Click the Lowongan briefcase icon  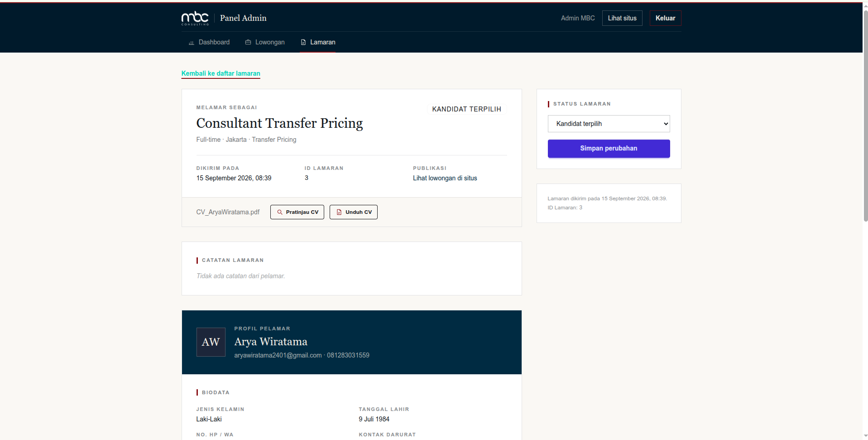248,42
